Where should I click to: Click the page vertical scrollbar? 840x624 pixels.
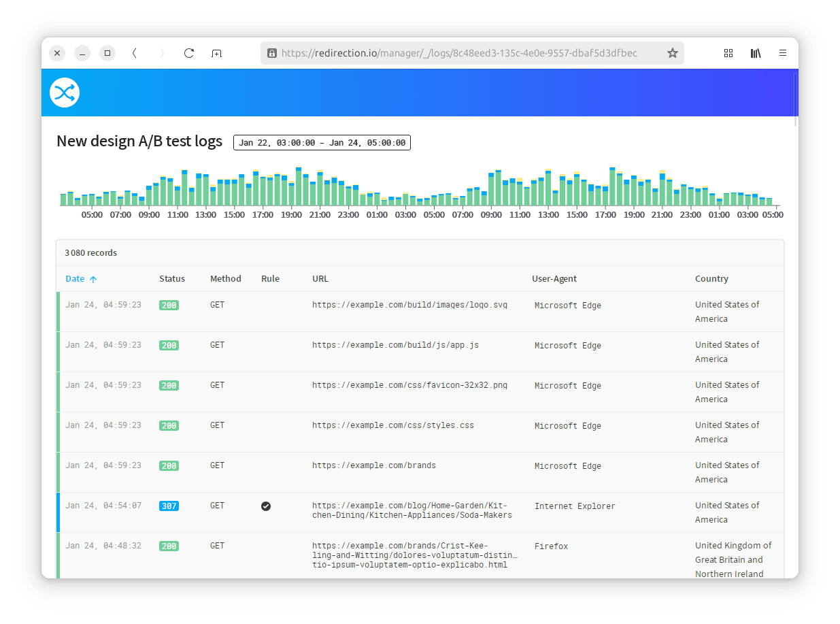click(795, 99)
